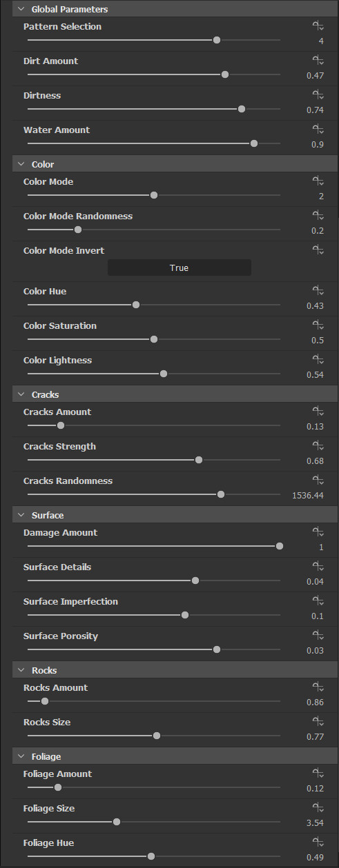Click the Color Saturation slider handle
Screen dimensions: 339x868
pos(154,339)
